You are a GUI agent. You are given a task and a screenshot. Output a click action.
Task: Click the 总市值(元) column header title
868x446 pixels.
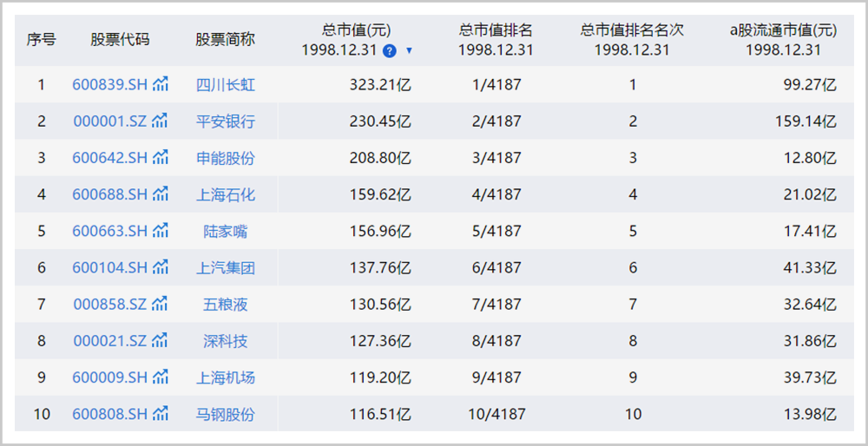point(357,30)
